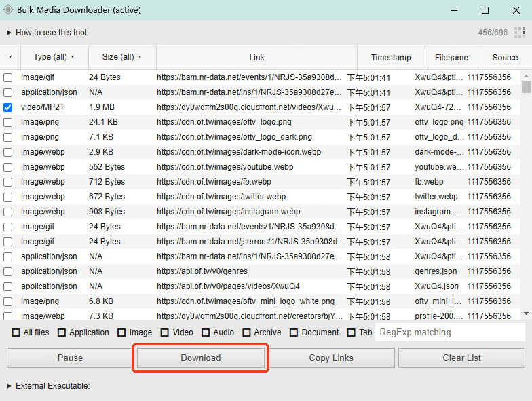
Task: Select the fb.webp filename cell
Action: pyautogui.click(x=429, y=182)
